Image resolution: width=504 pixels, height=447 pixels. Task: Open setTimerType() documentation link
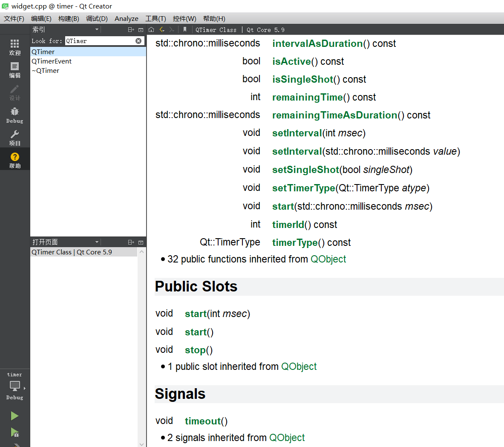[304, 188]
